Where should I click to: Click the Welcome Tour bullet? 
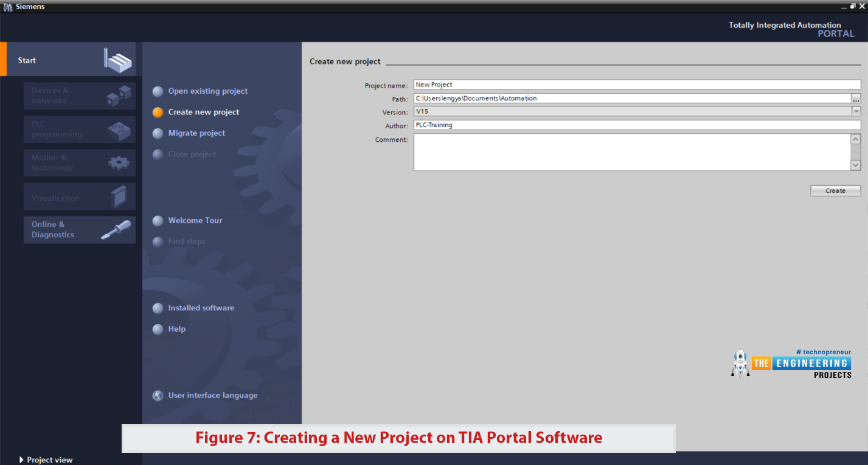pyautogui.click(x=158, y=221)
